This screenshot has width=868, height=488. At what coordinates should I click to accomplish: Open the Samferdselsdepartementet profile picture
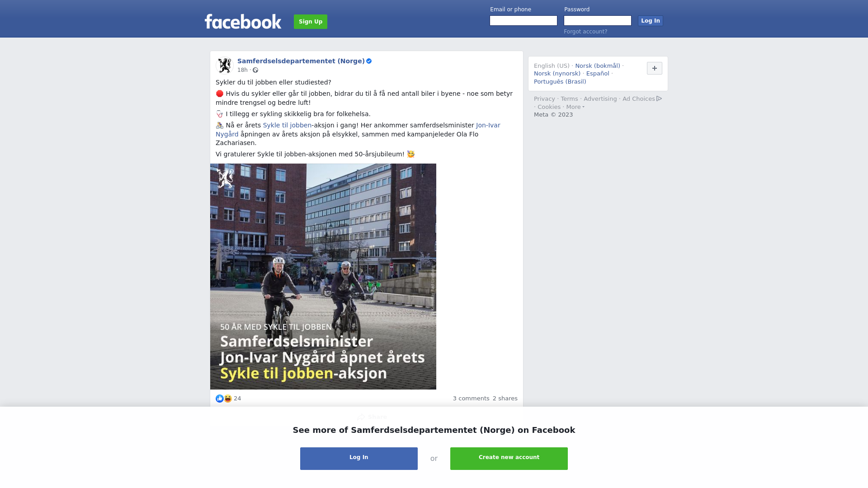(x=224, y=66)
